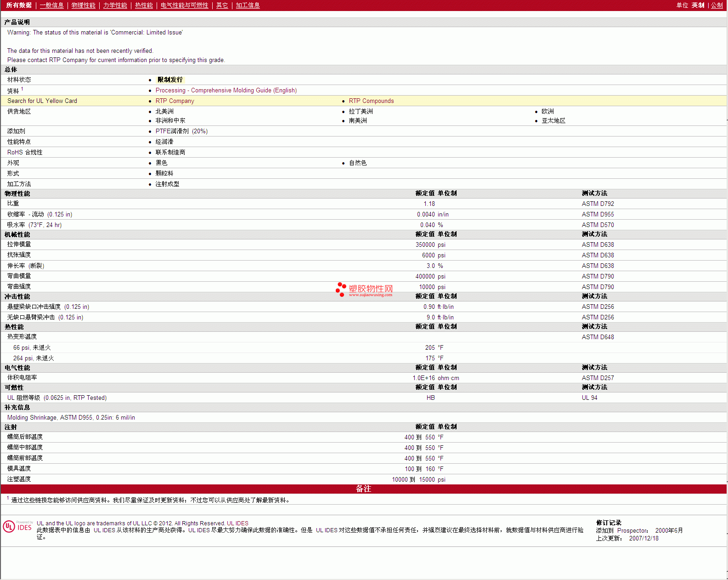Screen dimensions: 728x580
Task: Click the 螺筒后部温度 row label
Action: [x=25, y=437]
